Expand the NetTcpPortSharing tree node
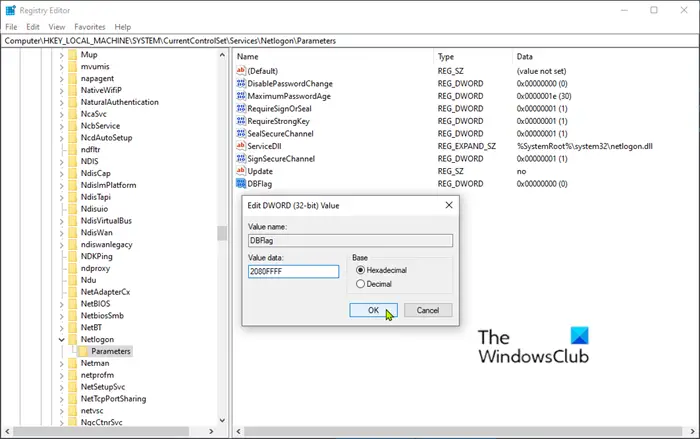The image size is (700, 439). pyautogui.click(x=62, y=399)
